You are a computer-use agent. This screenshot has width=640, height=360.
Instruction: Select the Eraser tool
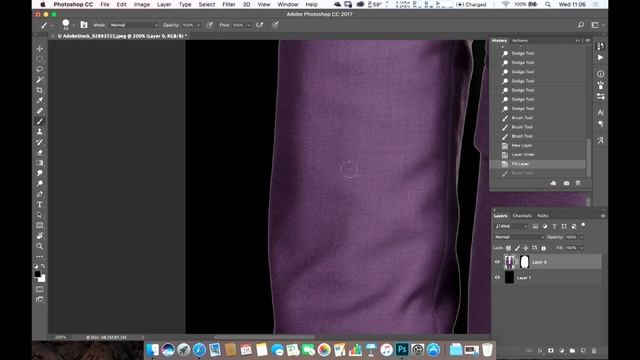[x=40, y=152]
